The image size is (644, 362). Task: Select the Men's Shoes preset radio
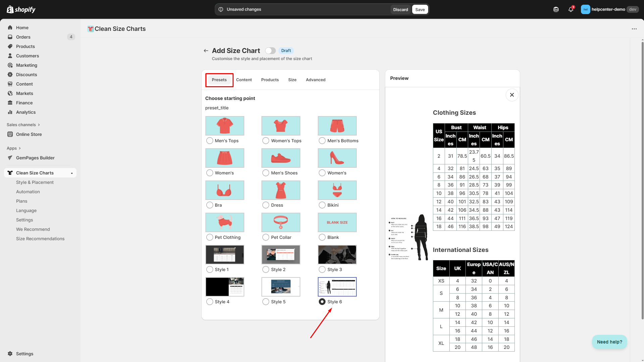coord(266,173)
